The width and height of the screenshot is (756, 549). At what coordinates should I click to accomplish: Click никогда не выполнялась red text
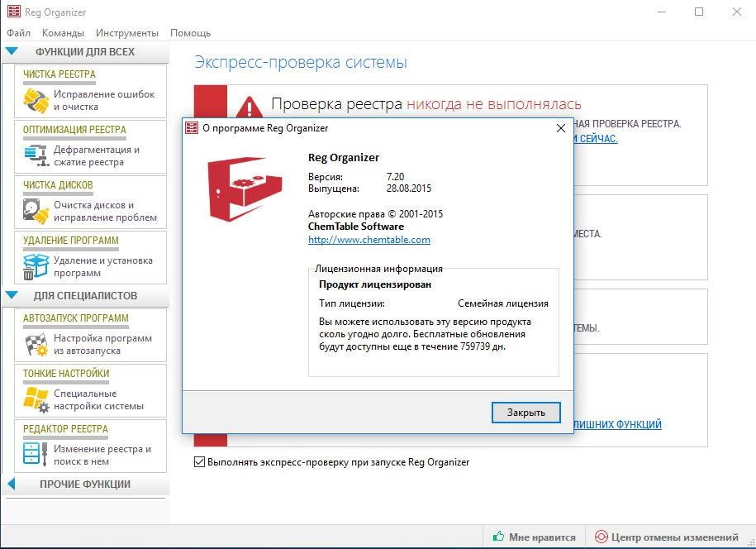click(x=494, y=103)
